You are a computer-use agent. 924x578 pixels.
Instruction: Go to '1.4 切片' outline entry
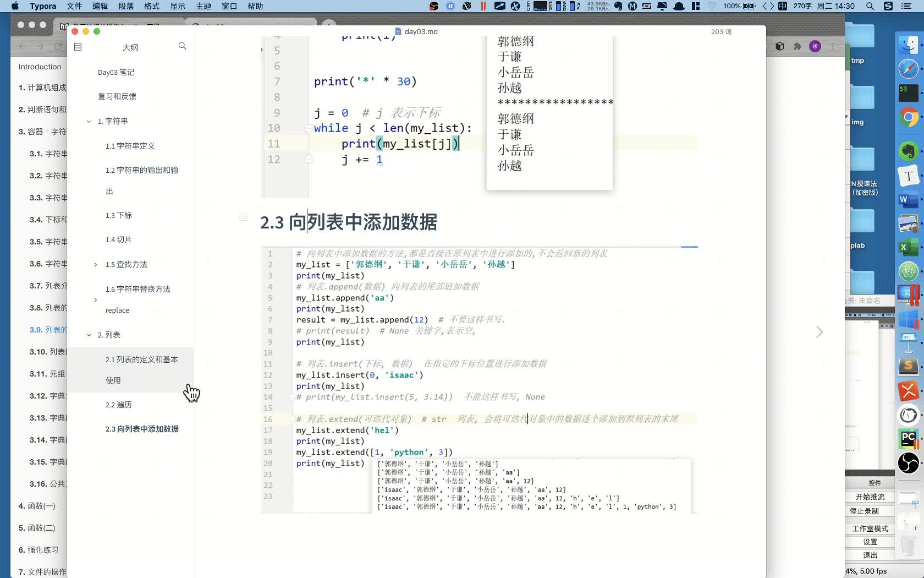[x=119, y=239]
